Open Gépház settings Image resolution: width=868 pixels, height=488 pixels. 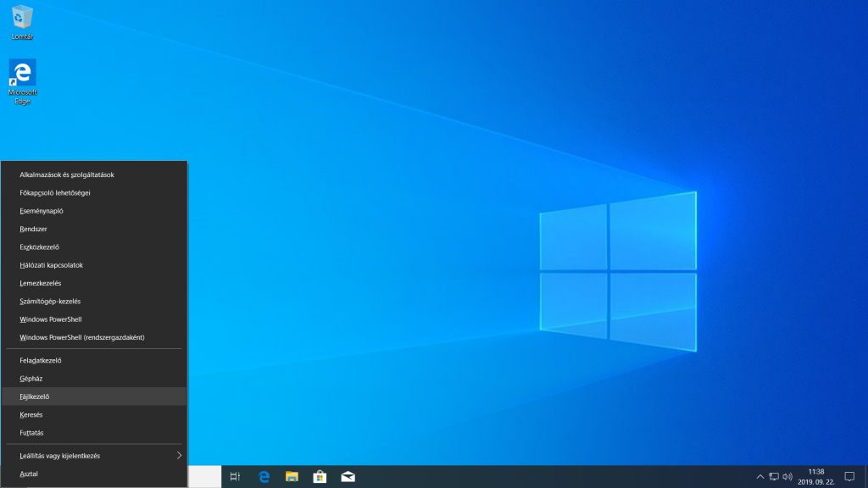point(94,379)
